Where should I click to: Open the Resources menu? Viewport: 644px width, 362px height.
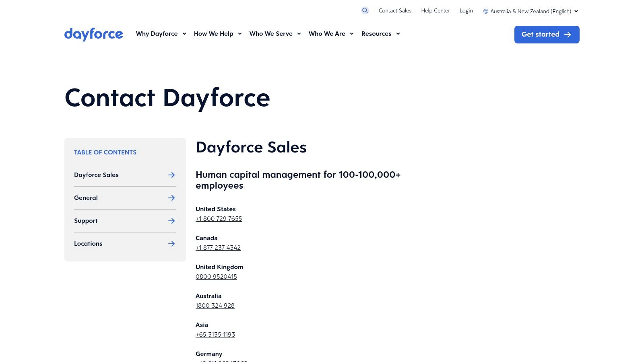point(376,34)
